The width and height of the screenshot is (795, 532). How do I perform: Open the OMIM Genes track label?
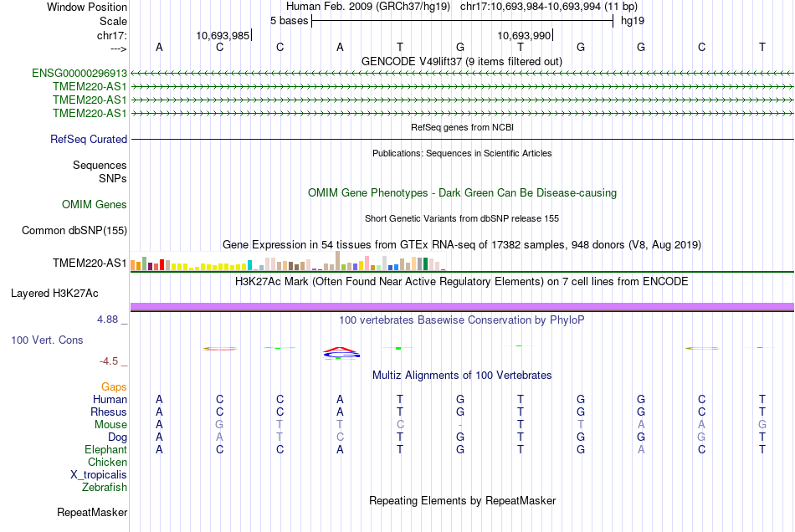pos(95,205)
